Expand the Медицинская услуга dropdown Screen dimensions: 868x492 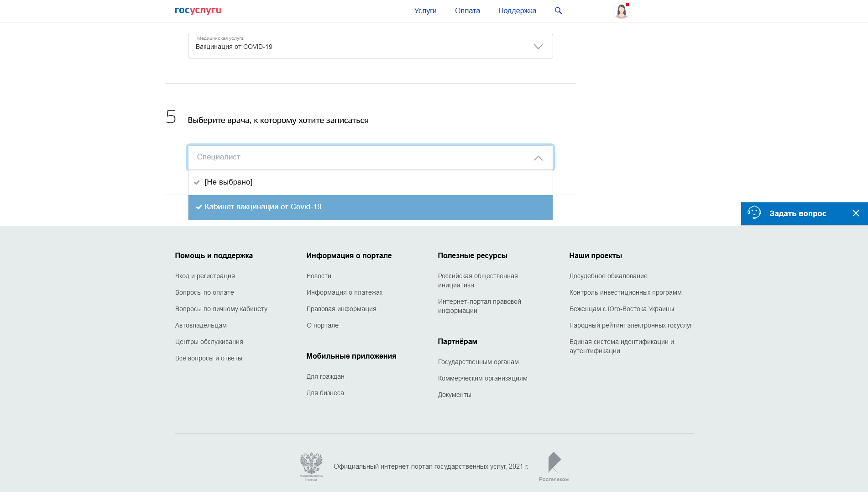click(x=370, y=46)
